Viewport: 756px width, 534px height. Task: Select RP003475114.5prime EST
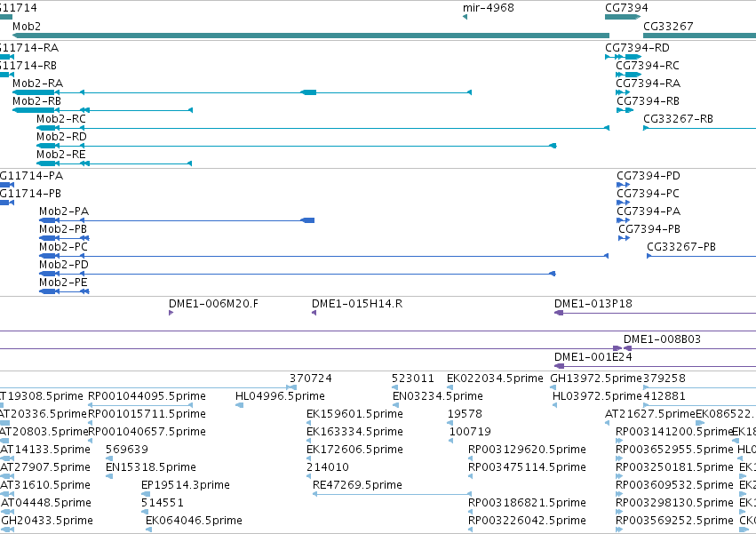(x=470, y=476)
